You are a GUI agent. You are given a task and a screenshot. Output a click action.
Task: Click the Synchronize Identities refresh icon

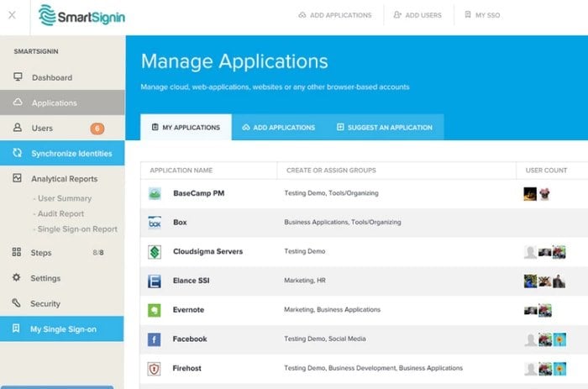tap(18, 153)
